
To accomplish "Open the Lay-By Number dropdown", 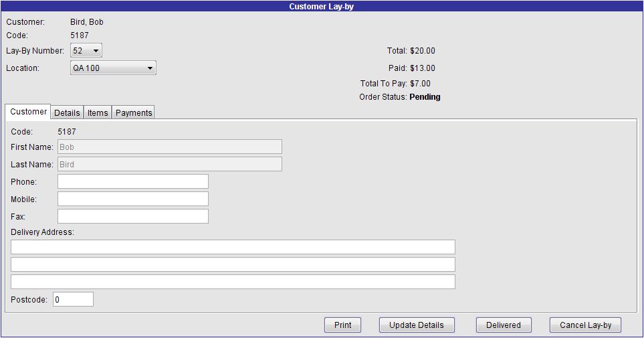I will click(x=86, y=51).
